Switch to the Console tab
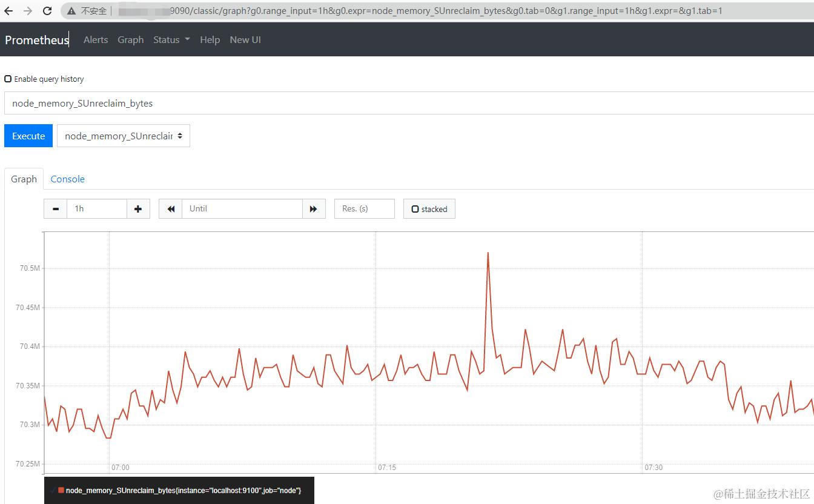 [67, 179]
